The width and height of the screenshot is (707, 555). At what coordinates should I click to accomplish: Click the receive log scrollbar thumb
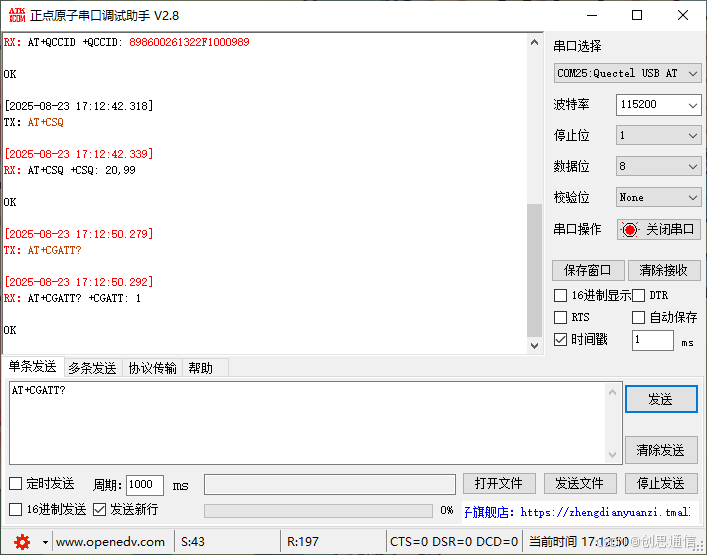coord(534,270)
